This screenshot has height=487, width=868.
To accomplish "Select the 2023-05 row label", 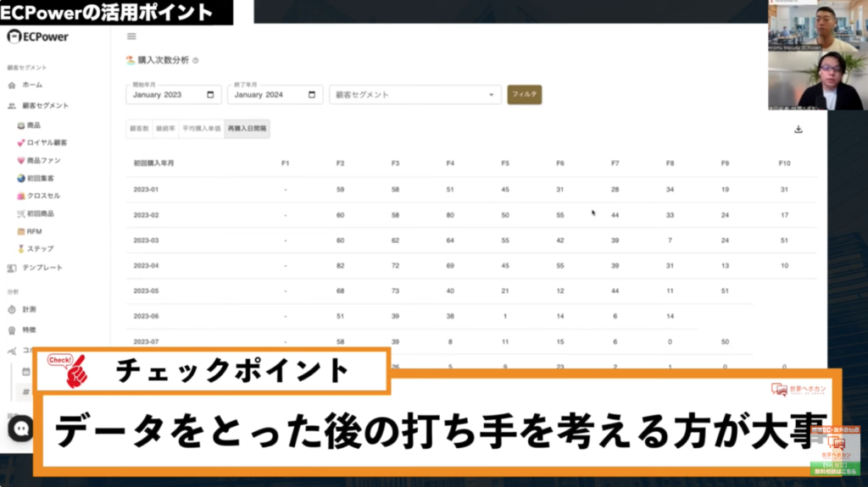I will [146, 291].
